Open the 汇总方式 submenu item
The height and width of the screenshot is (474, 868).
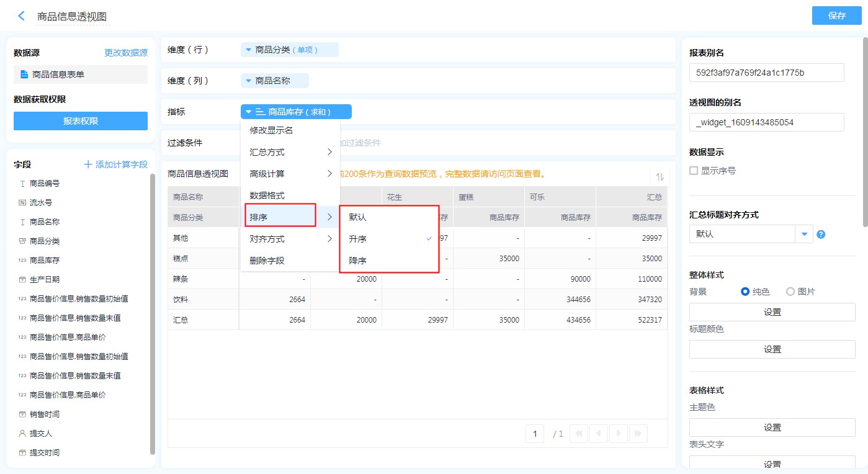[290, 152]
